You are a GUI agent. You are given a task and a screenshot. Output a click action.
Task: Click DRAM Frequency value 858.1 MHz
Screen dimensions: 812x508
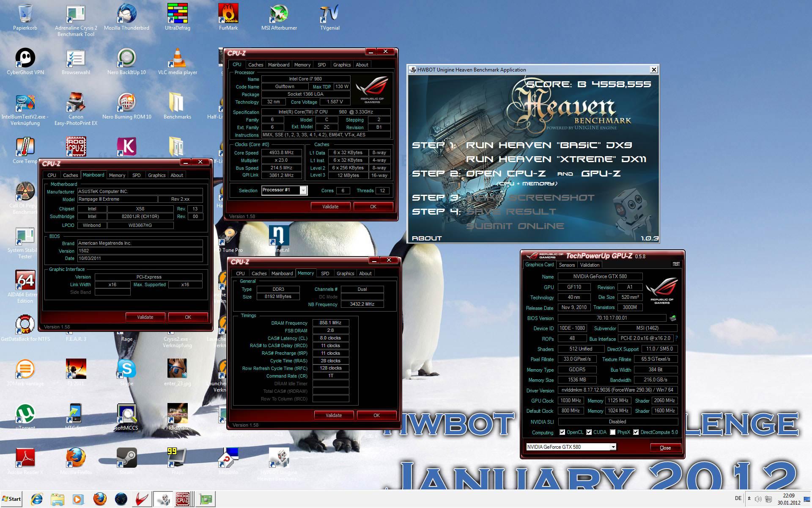point(331,323)
